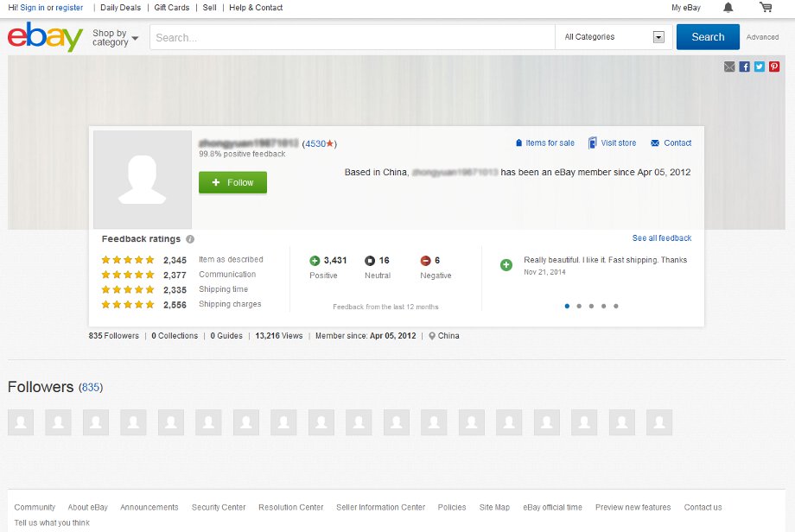Open the notifications bell icon
Viewport: 795px width, 532px height.
tap(728, 8)
